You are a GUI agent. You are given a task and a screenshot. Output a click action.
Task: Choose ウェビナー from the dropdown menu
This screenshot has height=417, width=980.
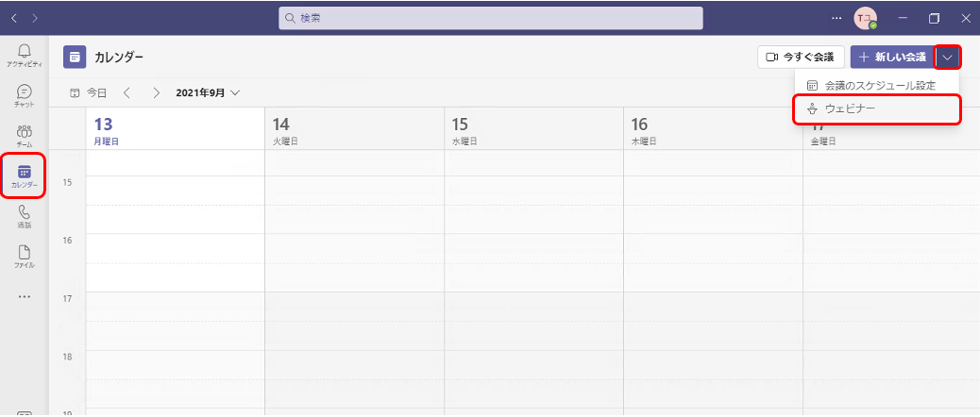[877, 108]
